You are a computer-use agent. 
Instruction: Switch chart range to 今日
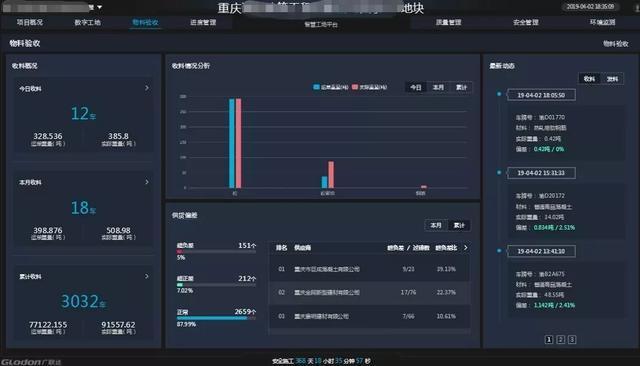pos(416,87)
